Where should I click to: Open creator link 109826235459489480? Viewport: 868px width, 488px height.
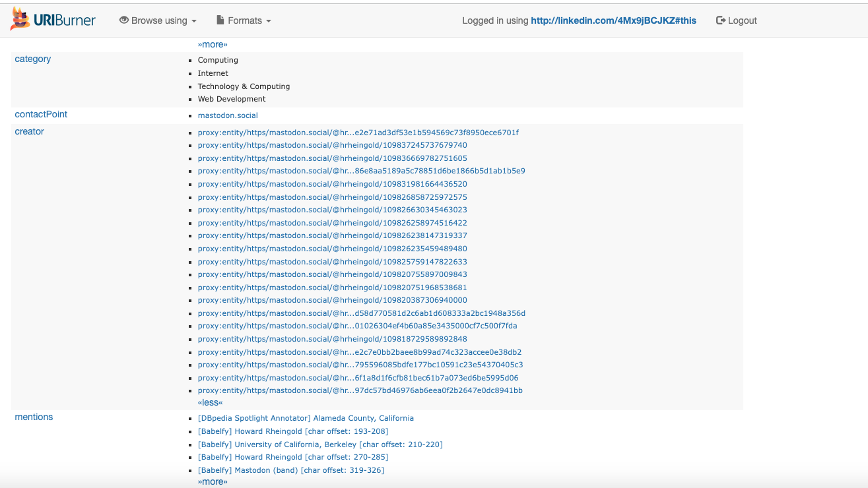coord(333,249)
